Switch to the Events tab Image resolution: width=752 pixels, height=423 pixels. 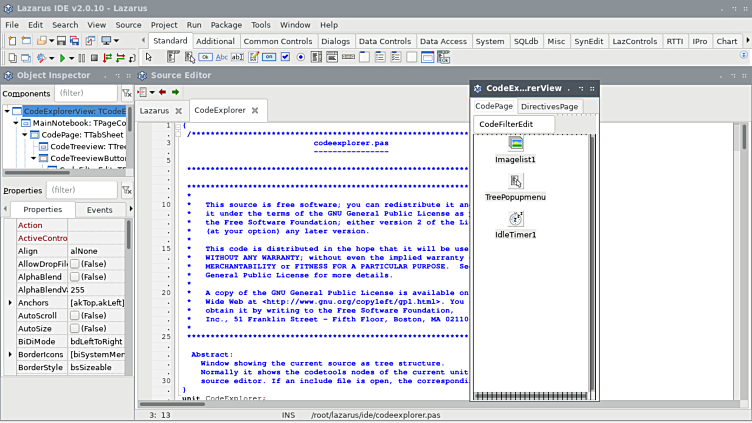pos(100,210)
